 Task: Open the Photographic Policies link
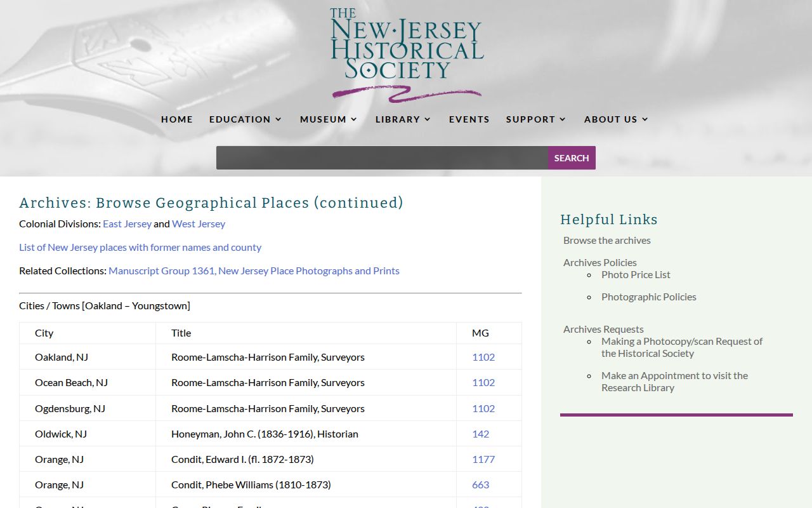(x=649, y=297)
